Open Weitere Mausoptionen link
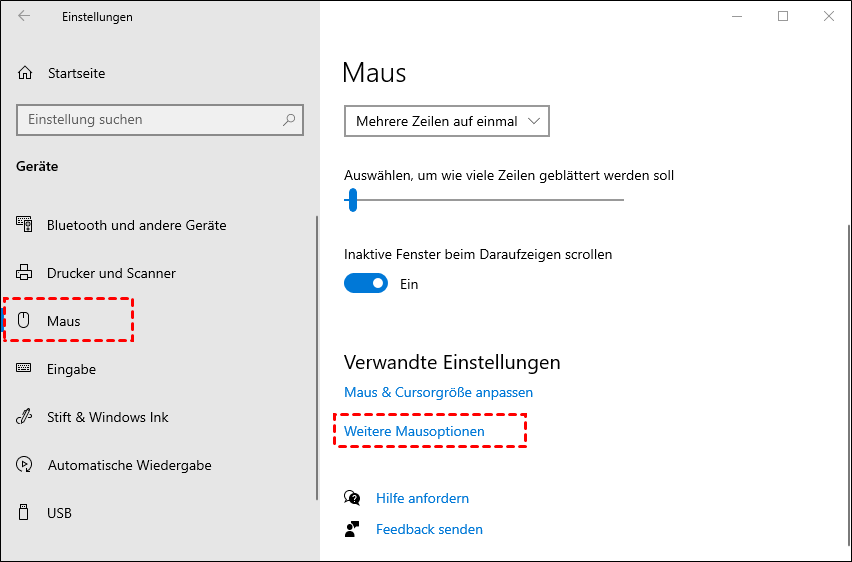Image resolution: width=852 pixels, height=562 pixels. click(414, 431)
